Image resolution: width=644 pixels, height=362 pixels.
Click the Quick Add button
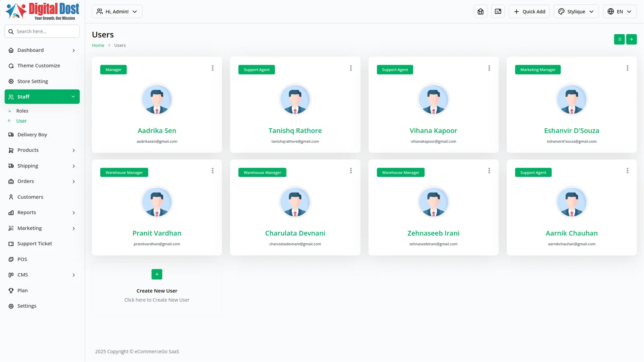[x=529, y=12]
